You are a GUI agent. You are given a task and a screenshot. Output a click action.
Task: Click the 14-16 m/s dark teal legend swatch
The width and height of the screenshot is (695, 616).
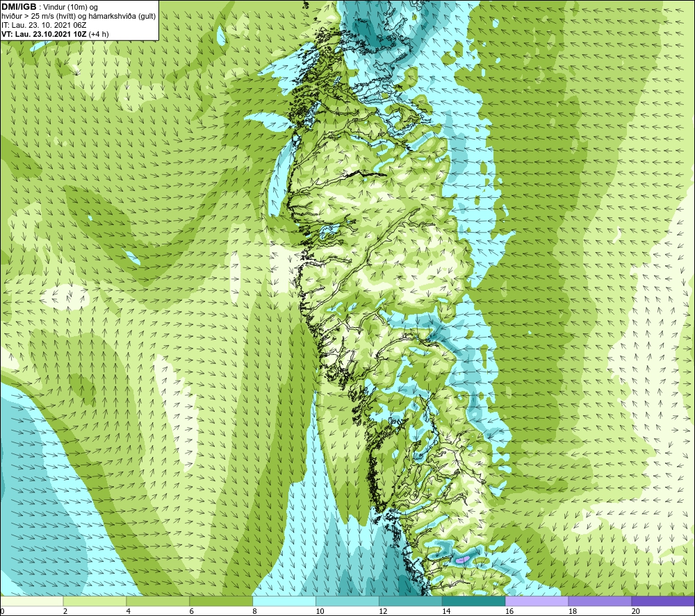(x=473, y=601)
